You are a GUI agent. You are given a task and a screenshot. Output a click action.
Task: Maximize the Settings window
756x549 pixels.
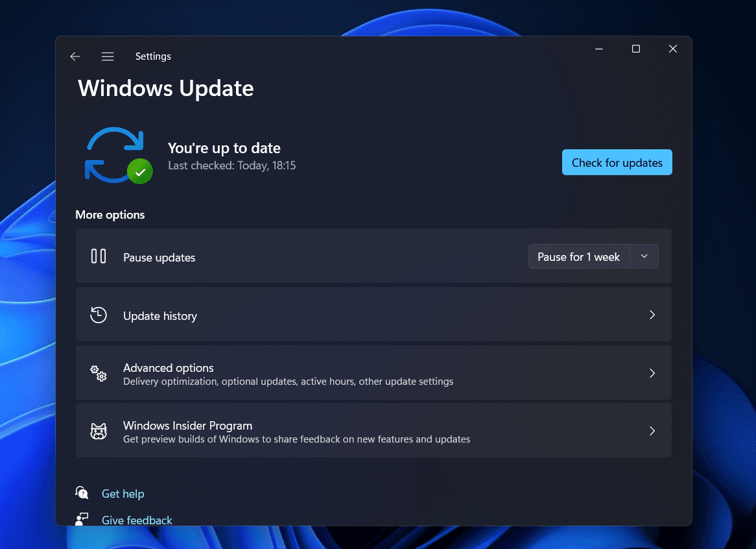click(636, 49)
